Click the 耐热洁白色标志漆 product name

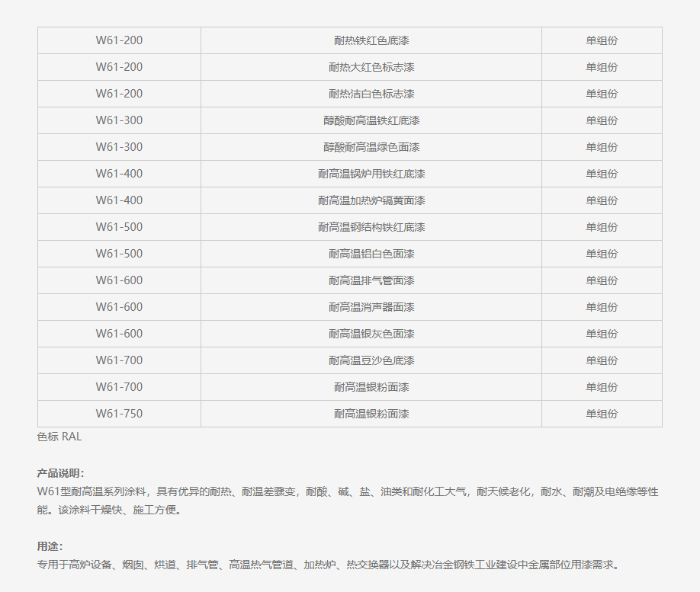pos(370,93)
